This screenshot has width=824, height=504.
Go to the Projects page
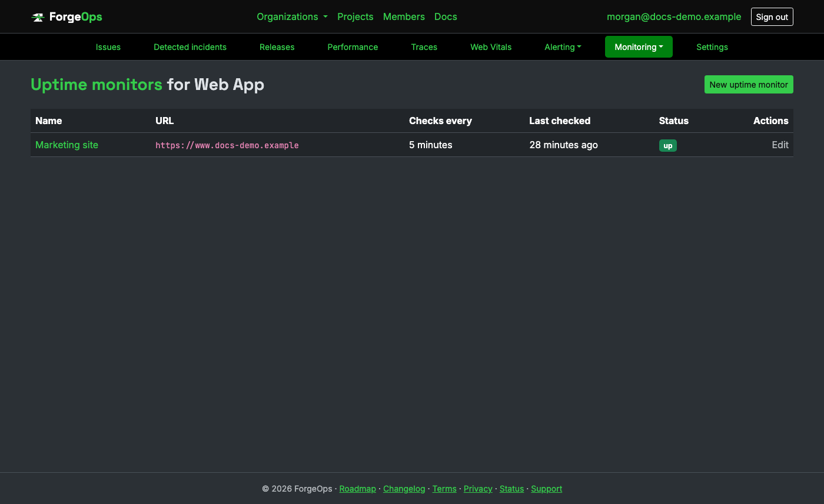pos(355,16)
